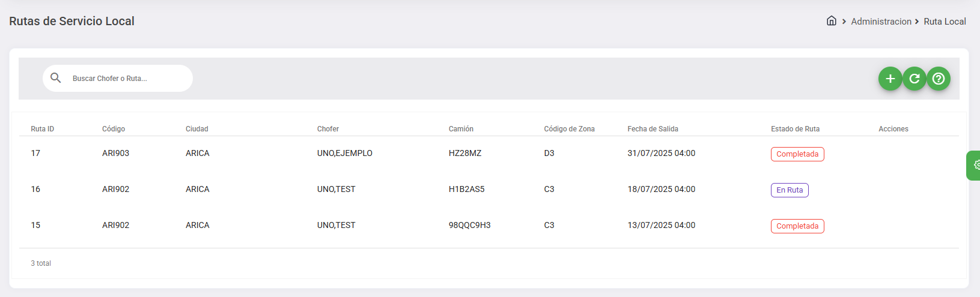980x297 pixels.
Task: Click the Completada badge for route 17
Action: coord(797,154)
